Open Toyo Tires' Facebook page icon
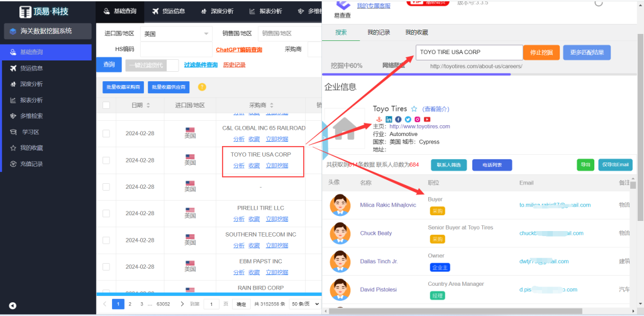644x316 pixels. (x=398, y=119)
